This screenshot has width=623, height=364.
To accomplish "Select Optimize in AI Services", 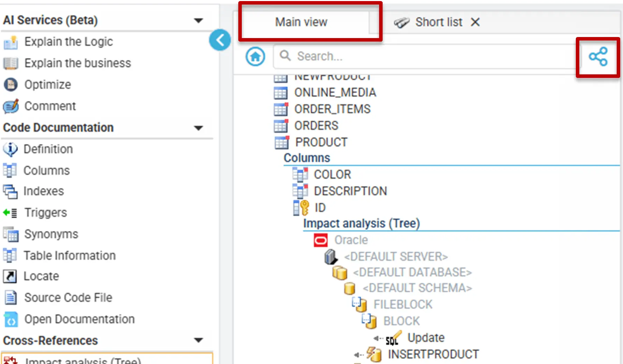I will coord(48,85).
